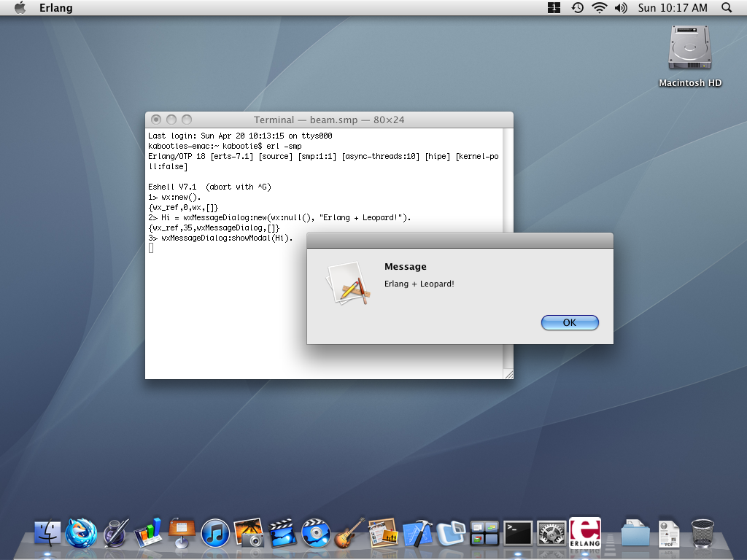
Task: Click the "{wx_ref,35,wxMessageDialog,[]}" output
Action: click(x=214, y=228)
